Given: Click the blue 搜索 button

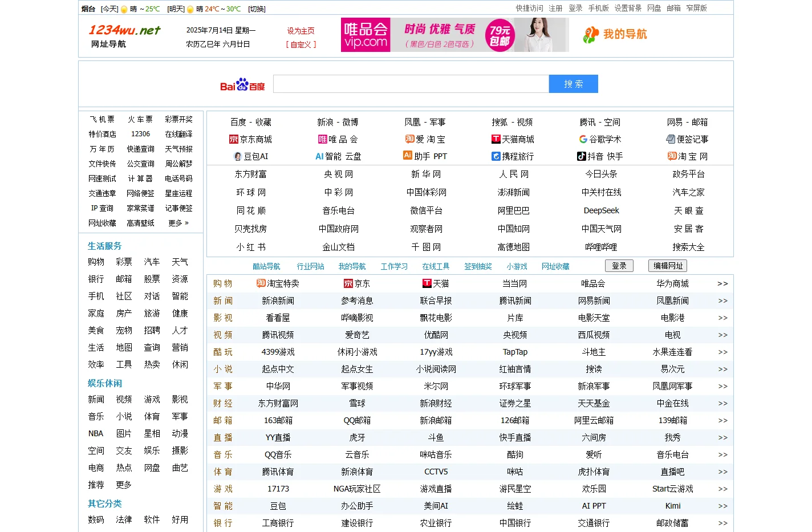Looking at the screenshot, I should click(574, 84).
